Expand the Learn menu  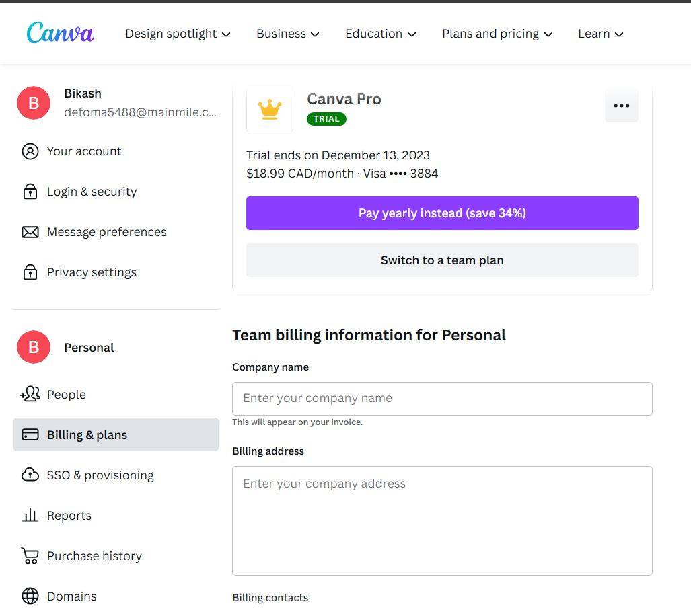pos(600,34)
